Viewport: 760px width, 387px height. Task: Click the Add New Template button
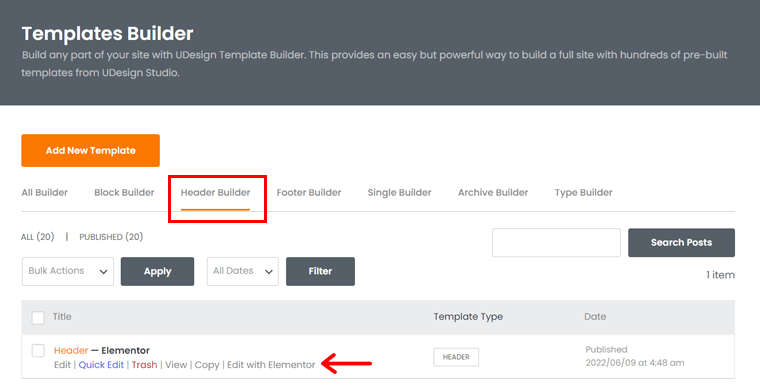(90, 150)
